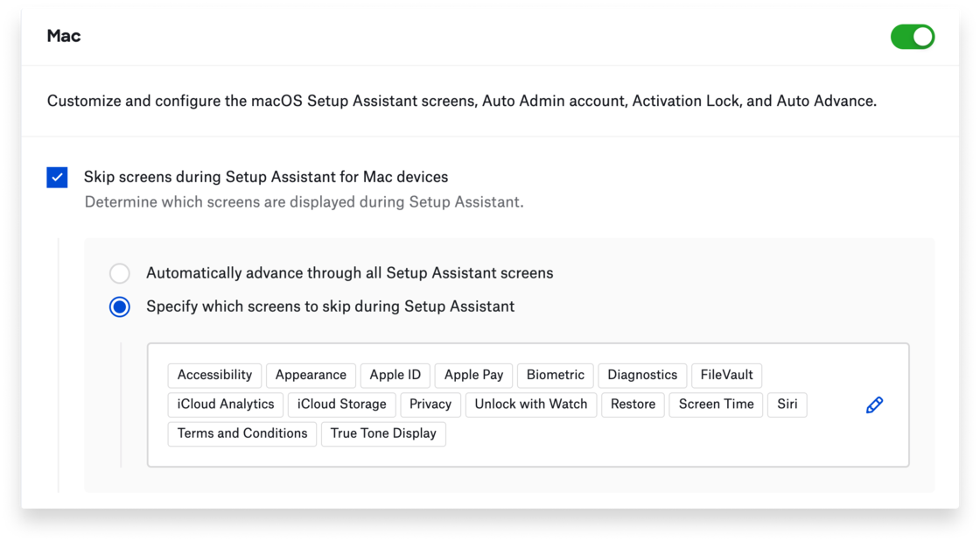Click the Accessibility tag
The image size is (980, 542).
214,375
